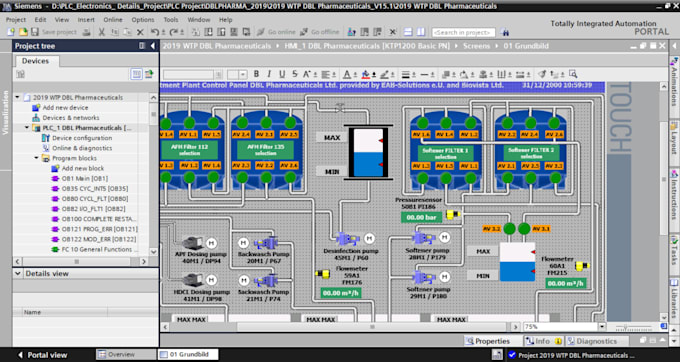Click the Softener FILTER 1 selection button
Screen dimensions: 680x362
click(x=446, y=153)
